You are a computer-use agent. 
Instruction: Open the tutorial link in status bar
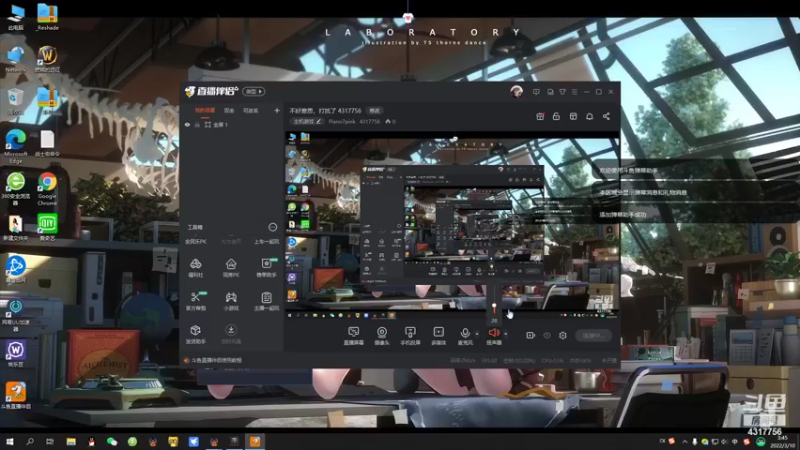point(216,360)
